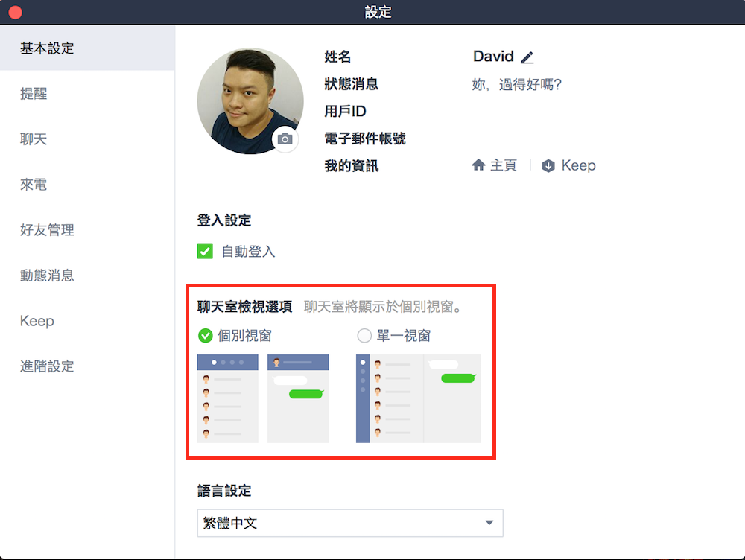
Task: Click the 語言設定 heading
Action: pos(224,491)
